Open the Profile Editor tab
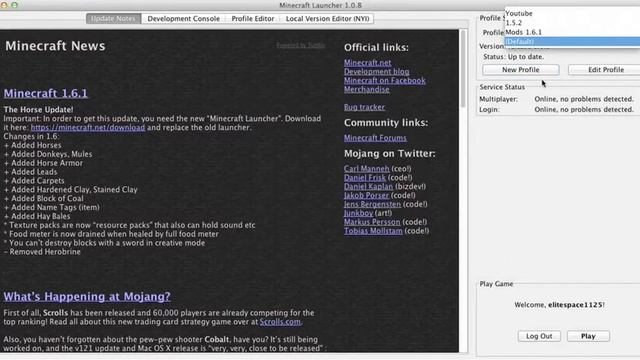 [x=253, y=19]
